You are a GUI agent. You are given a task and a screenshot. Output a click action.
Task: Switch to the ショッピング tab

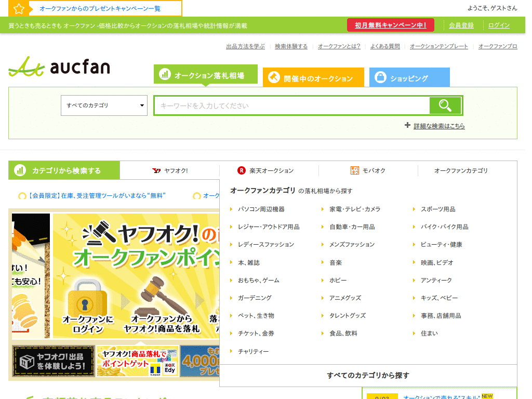[x=409, y=77]
